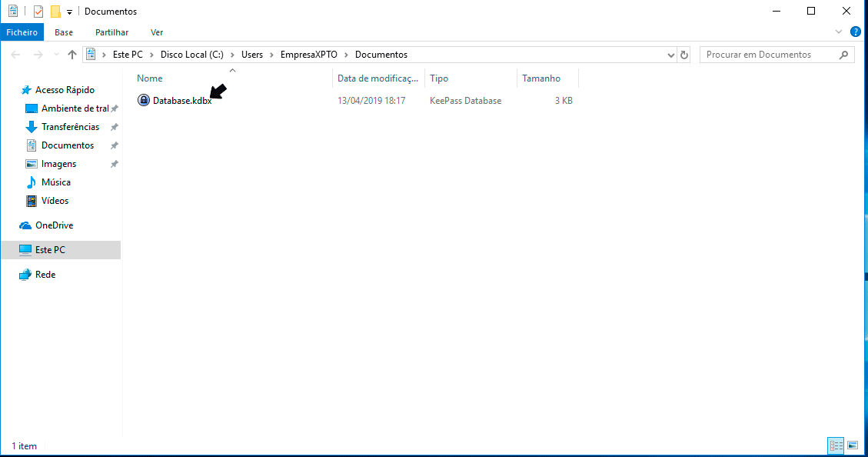Click the KeePass Database type text
This screenshot has height=457, width=868.
tap(466, 100)
